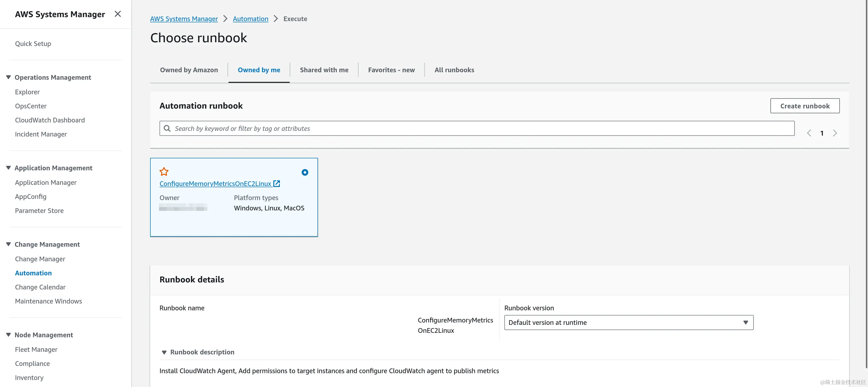Collapse Operations Management section
The image size is (868, 387).
(x=8, y=77)
